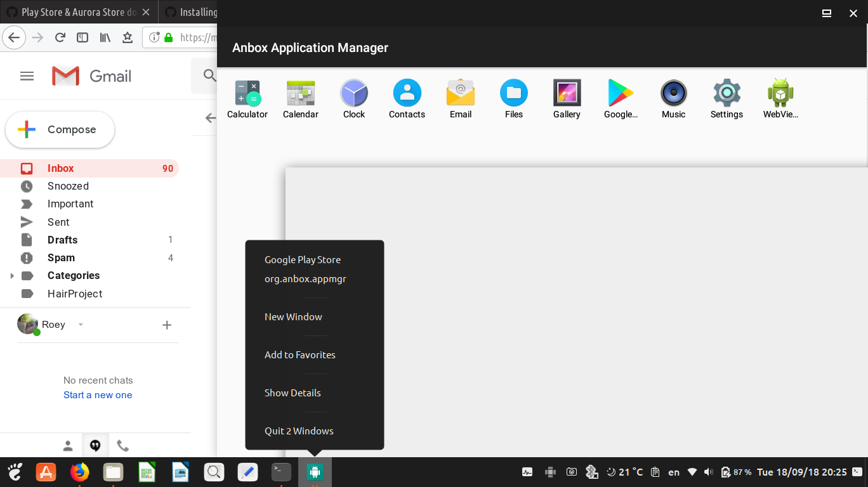Open the Files manager from the taskbar
This screenshot has height=487, width=868.
113,472
